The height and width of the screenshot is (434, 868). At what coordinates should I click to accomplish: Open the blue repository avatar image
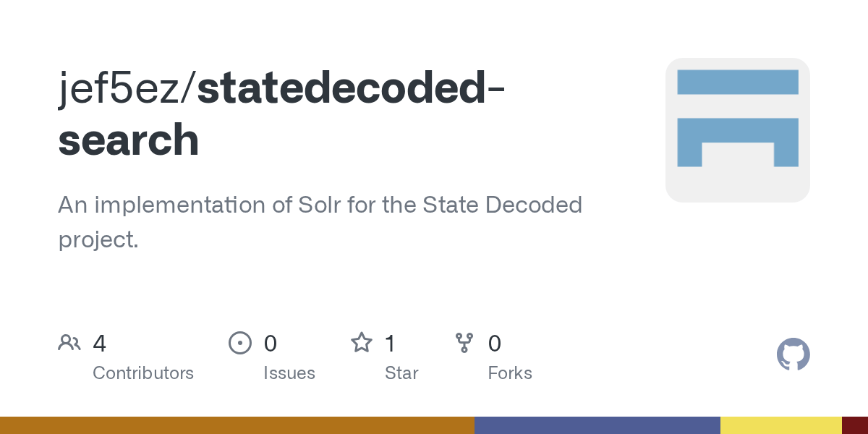[x=738, y=130]
